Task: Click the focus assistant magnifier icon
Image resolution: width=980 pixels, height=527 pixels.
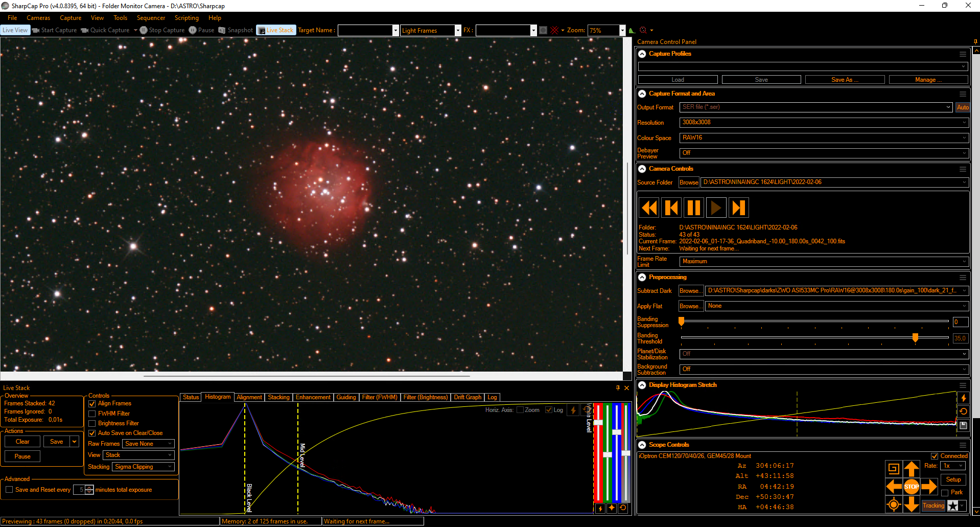Action: pyautogui.click(x=643, y=30)
